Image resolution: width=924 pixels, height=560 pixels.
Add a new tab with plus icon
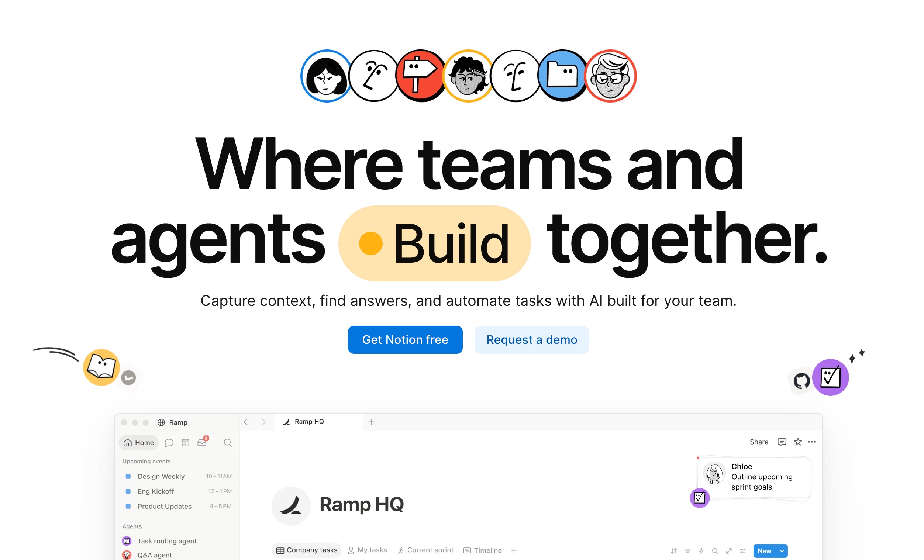pos(371,422)
